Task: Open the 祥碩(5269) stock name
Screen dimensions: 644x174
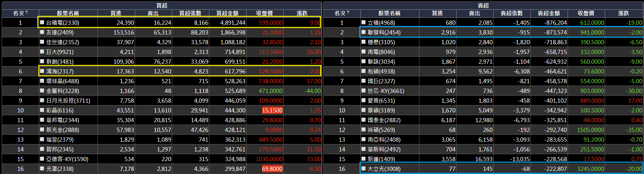Action: click(x=381, y=130)
